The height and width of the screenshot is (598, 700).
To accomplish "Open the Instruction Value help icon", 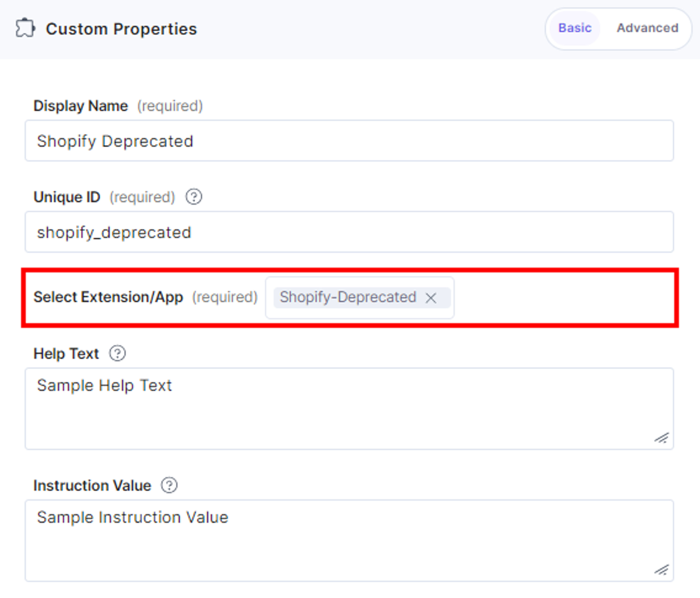I will pyautogui.click(x=169, y=485).
